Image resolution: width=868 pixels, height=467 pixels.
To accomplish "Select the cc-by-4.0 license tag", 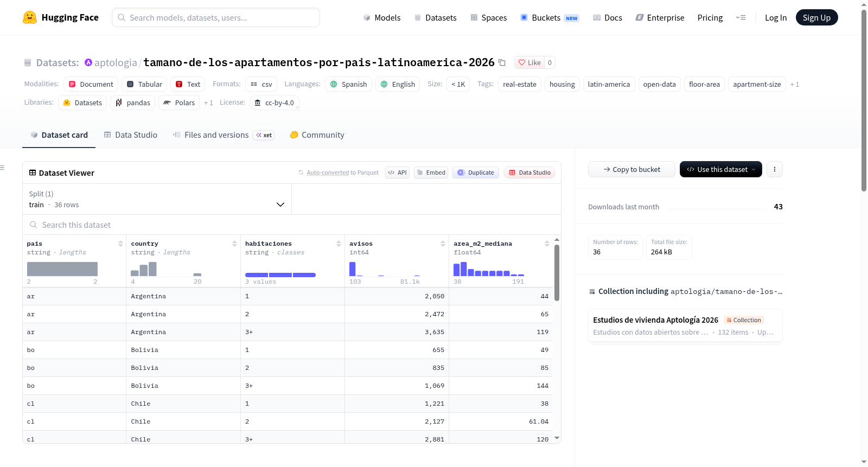I will [x=275, y=103].
